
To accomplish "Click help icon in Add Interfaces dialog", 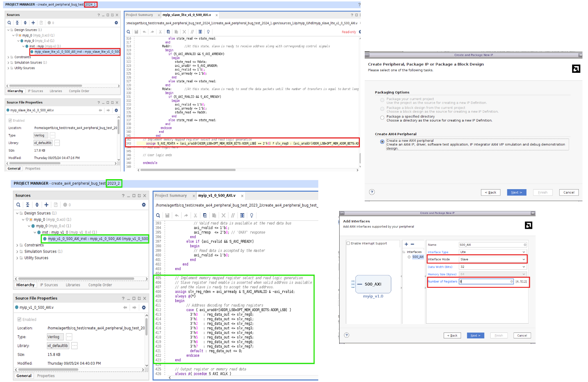I will (346, 335).
